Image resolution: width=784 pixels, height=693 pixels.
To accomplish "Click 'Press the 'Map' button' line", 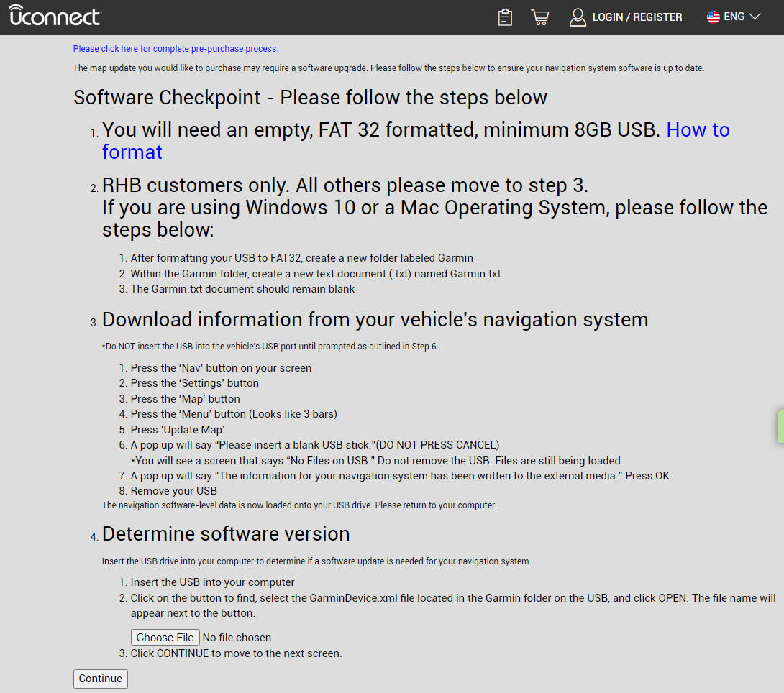I will pos(185,399).
